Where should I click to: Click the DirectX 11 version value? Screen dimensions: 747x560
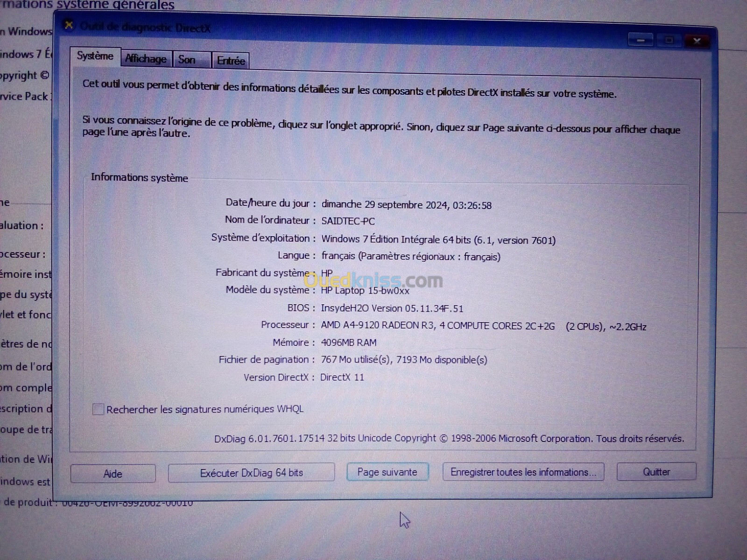point(342,377)
